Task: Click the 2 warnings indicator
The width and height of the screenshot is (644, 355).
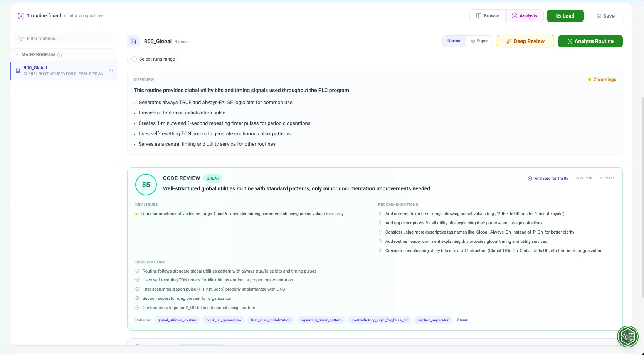Action: click(602, 79)
